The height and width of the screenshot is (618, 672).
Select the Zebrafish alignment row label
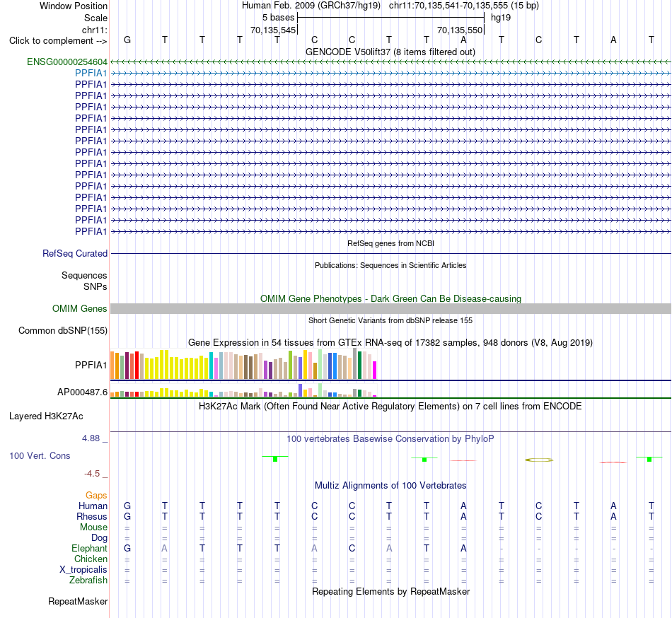88,581
